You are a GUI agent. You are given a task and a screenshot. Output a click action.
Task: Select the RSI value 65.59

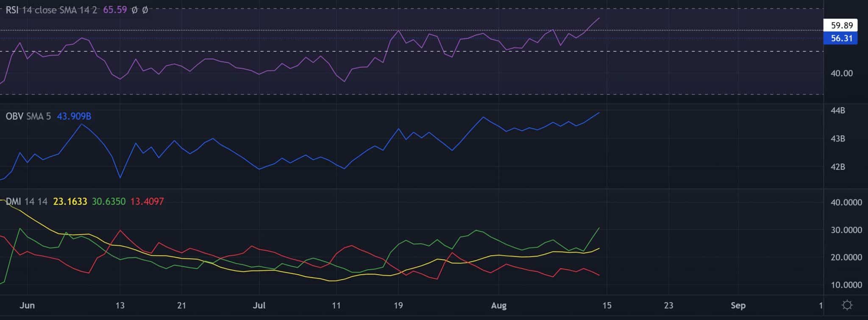[x=115, y=10]
